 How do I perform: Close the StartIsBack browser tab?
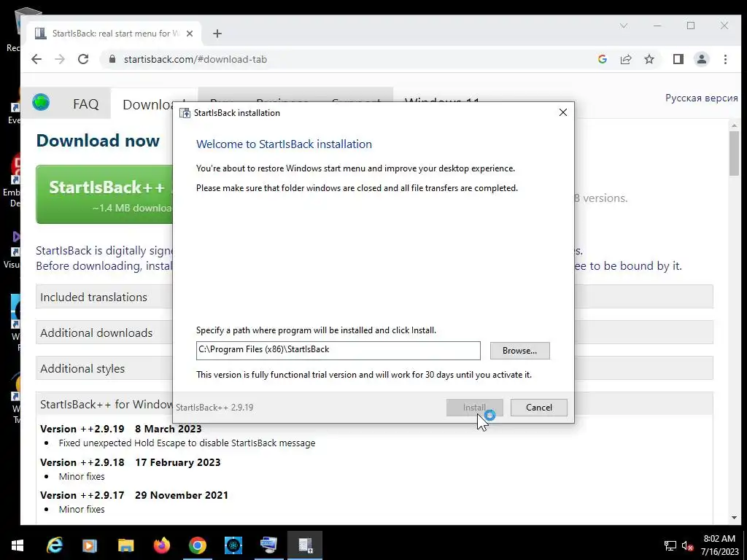tap(190, 34)
